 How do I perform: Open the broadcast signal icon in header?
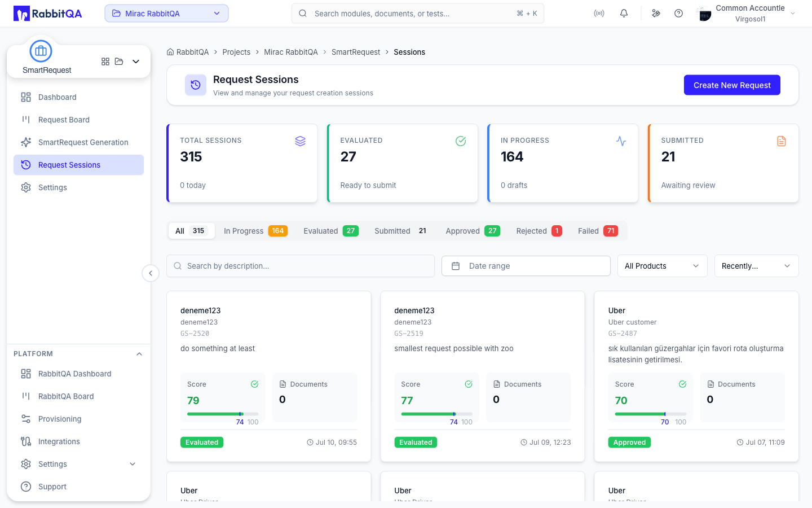(599, 14)
